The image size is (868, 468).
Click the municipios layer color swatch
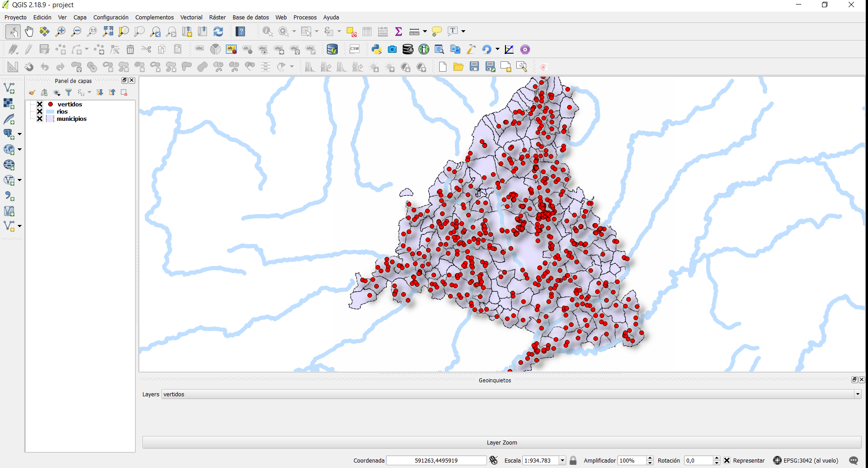click(50, 119)
